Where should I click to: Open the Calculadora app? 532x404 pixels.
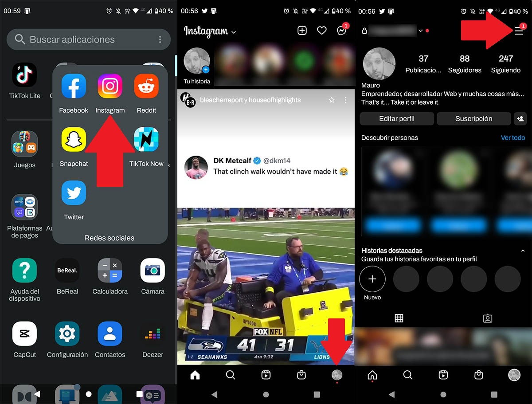pos(110,271)
